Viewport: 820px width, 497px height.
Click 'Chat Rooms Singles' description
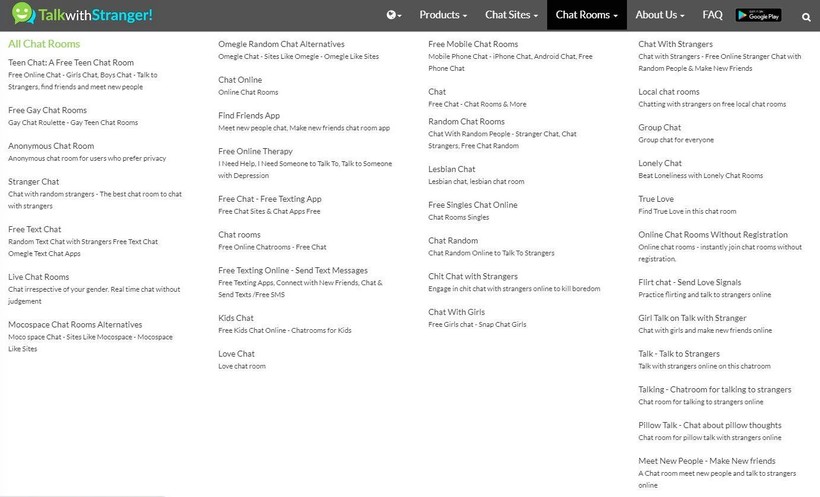point(459,217)
